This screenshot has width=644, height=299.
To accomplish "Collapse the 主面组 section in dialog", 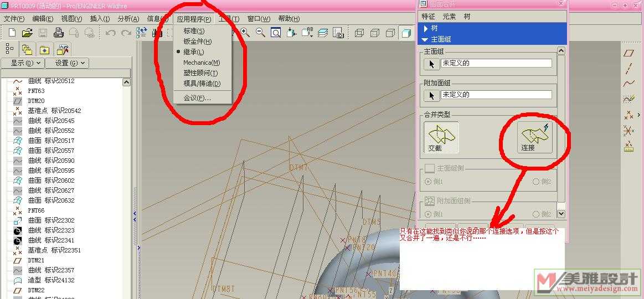I will tap(425, 39).
